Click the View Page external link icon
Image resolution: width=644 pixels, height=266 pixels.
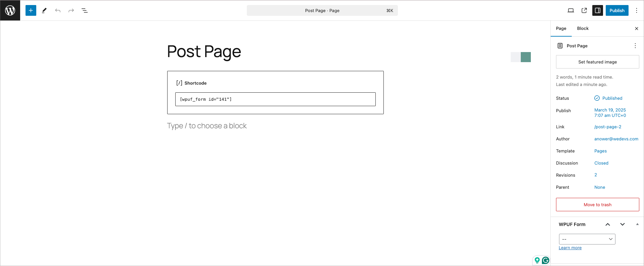[x=584, y=10]
